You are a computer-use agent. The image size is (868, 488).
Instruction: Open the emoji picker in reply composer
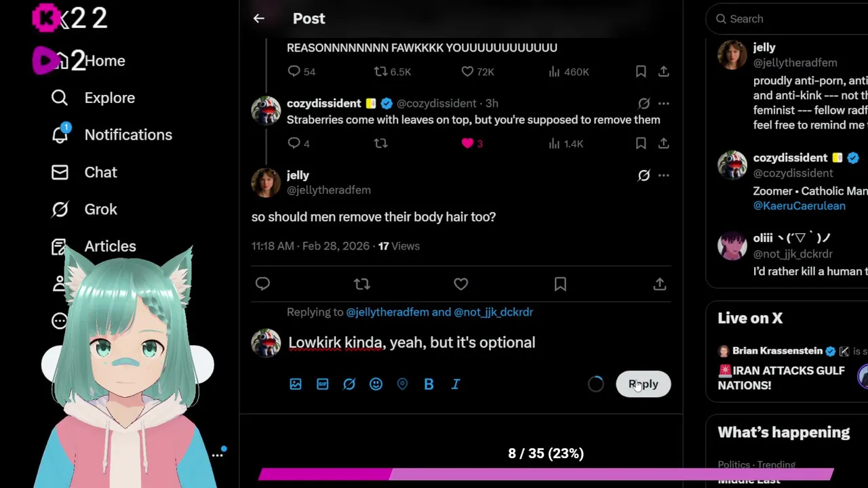pos(376,384)
